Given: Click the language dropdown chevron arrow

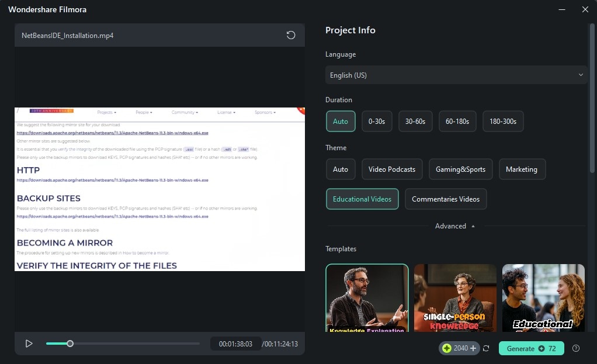Looking at the screenshot, I should (581, 75).
